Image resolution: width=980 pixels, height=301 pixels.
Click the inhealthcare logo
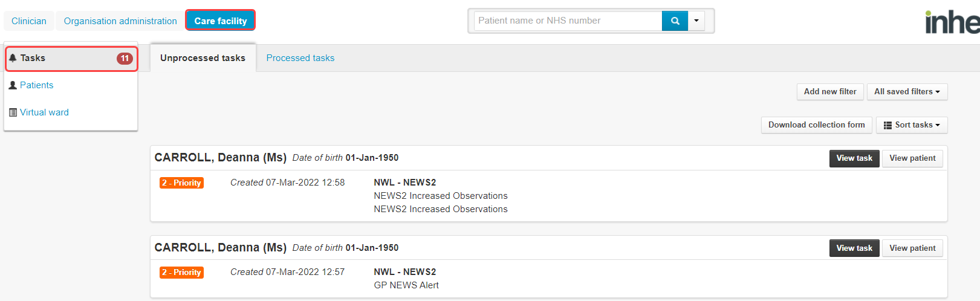coord(952,22)
